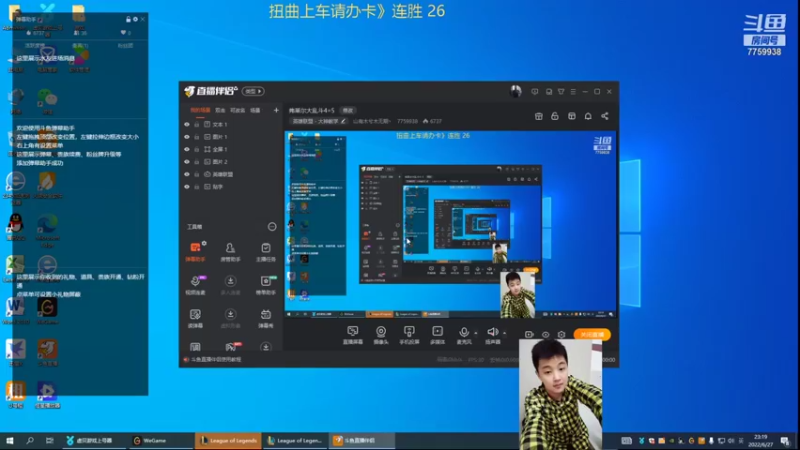The width and height of the screenshot is (800, 450).
Task: Toggle the preview eye icon in the bottom bar
Action: pyautogui.click(x=545, y=335)
